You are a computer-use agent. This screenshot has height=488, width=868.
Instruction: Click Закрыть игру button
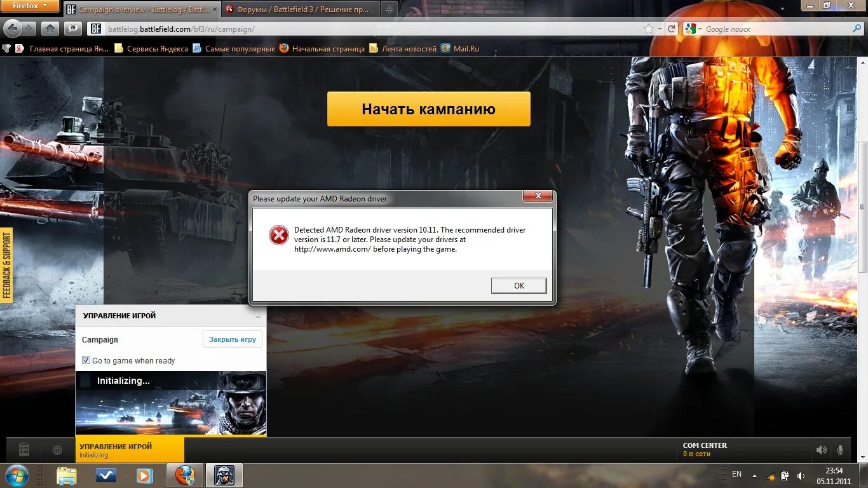click(x=233, y=339)
